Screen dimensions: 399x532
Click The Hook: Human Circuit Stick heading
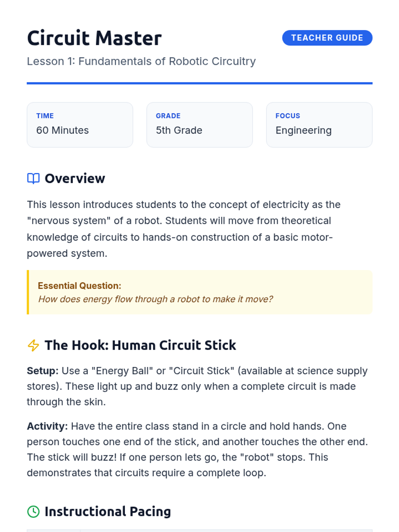pos(140,345)
